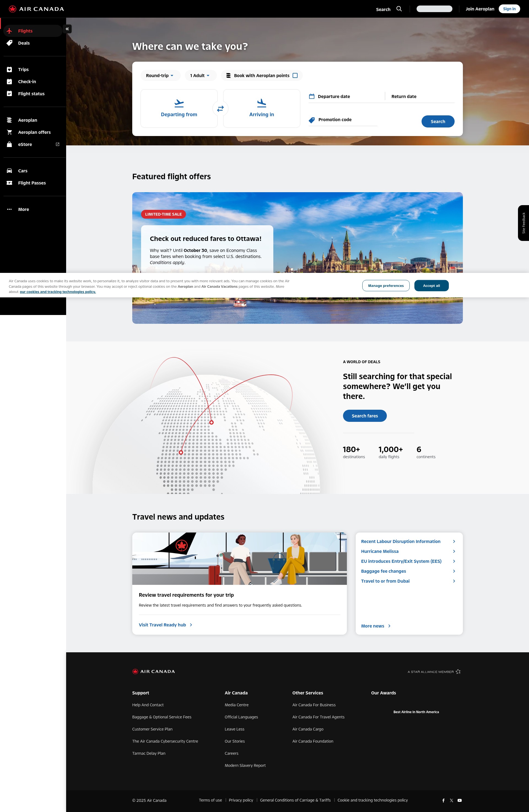Click the Arriving in field

262,108
